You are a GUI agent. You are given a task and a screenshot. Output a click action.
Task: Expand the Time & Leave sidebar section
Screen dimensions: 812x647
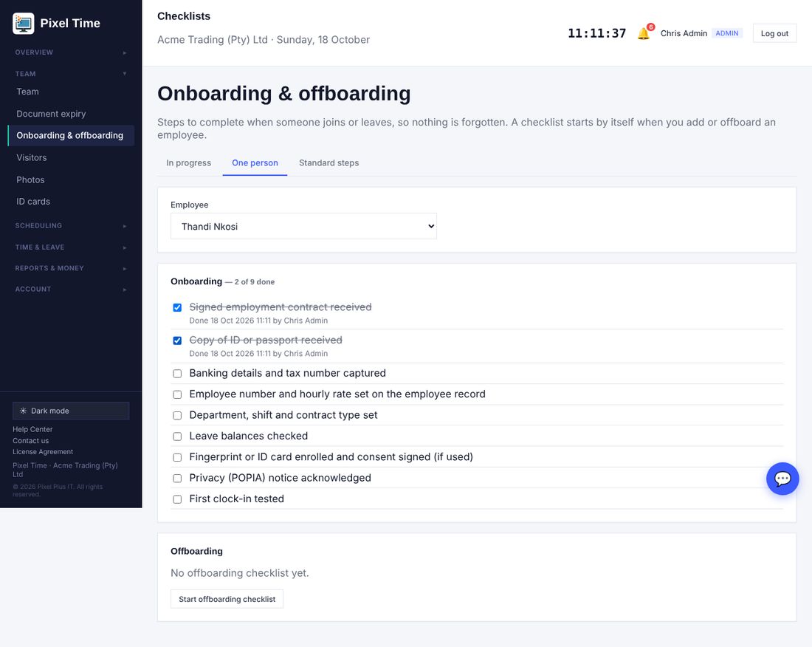click(71, 247)
